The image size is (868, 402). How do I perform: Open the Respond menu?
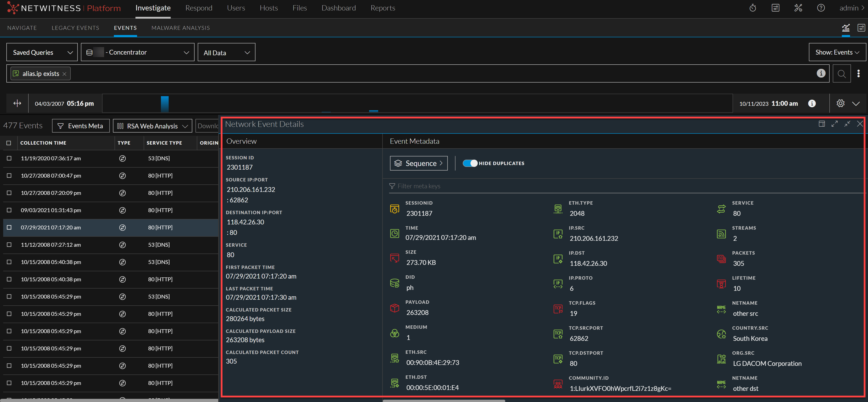[x=198, y=8]
